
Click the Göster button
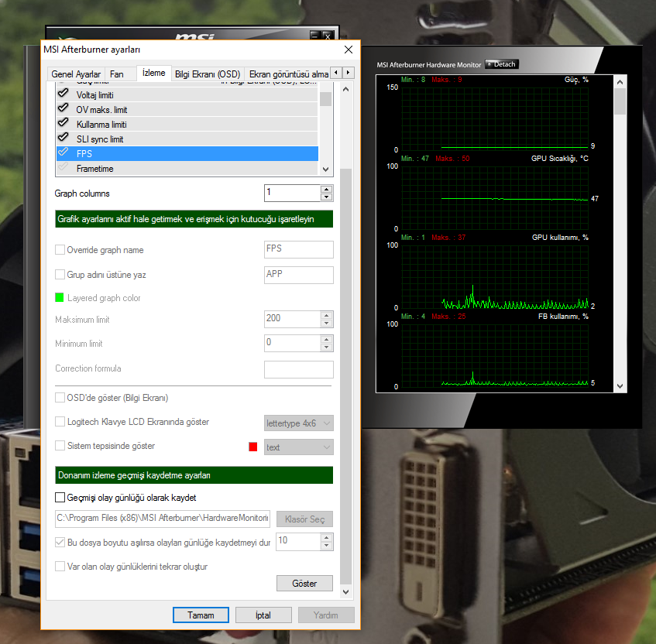(304, 584)
